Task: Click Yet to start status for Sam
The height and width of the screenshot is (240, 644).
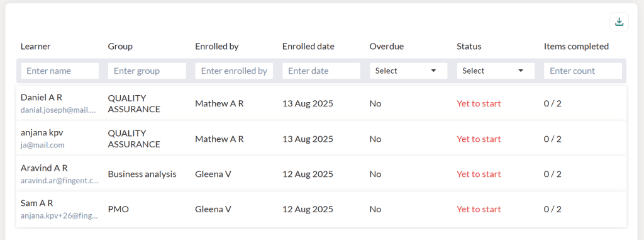Action: point(479,210)
